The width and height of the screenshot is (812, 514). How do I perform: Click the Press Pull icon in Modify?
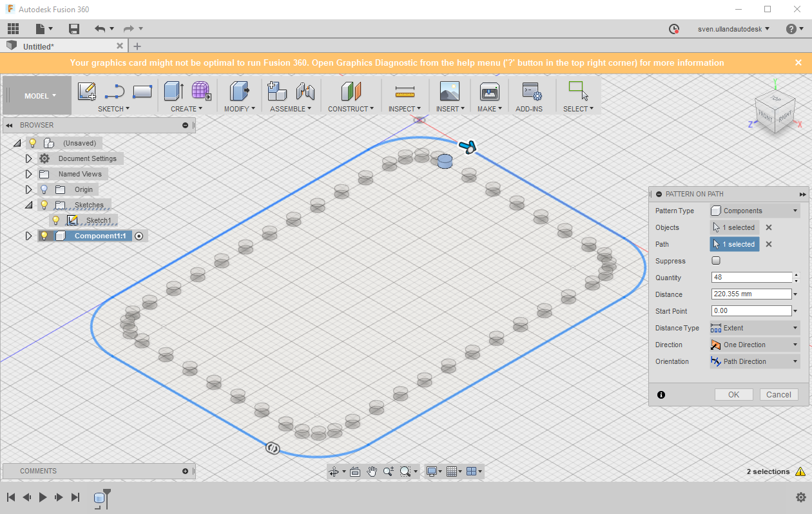[x=239, y=91]
